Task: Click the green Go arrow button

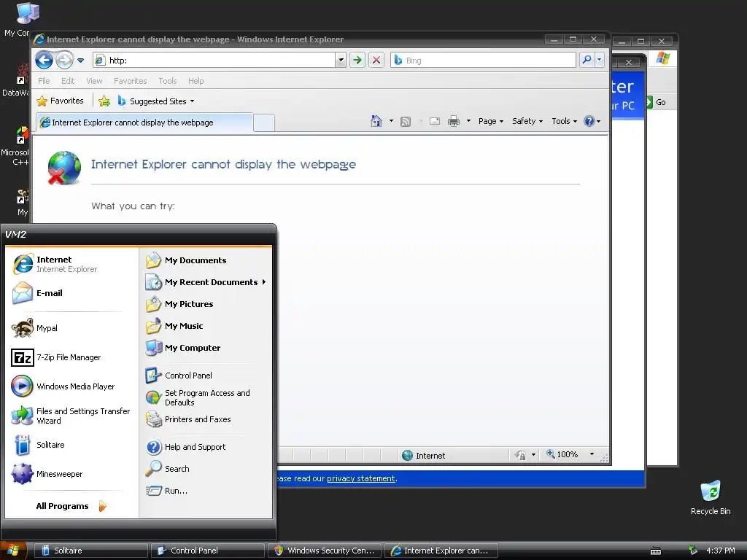Action: point(357,60)
